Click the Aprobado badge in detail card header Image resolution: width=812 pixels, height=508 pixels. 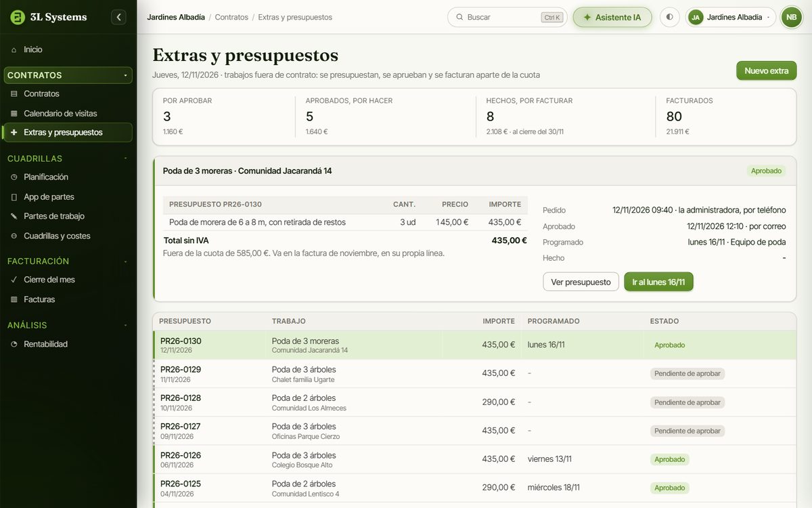point(766,171)
